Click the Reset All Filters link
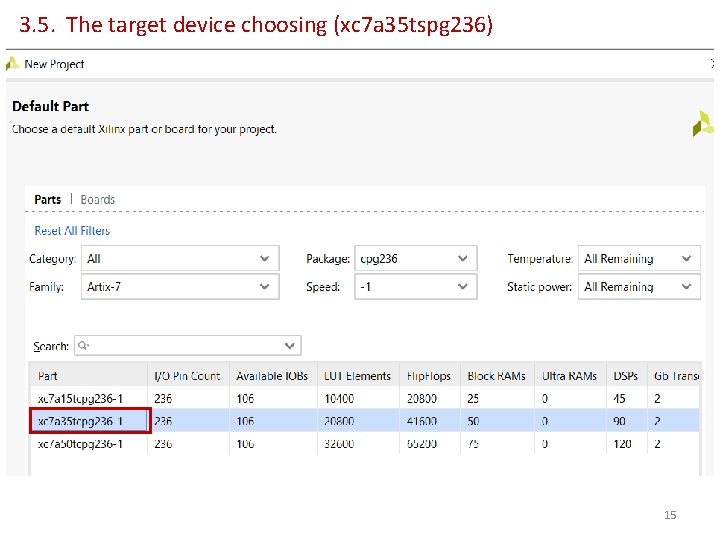Screen dimensions: 720x540 point(72,231)
